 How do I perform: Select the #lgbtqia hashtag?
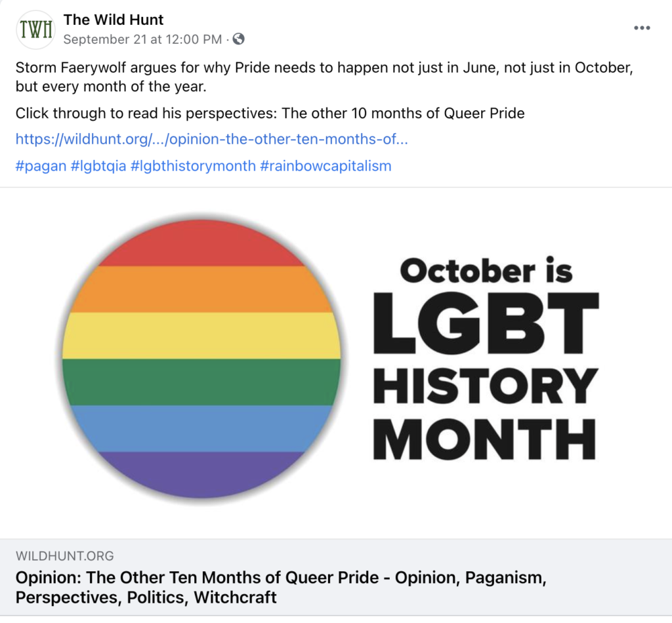(98, 165)
